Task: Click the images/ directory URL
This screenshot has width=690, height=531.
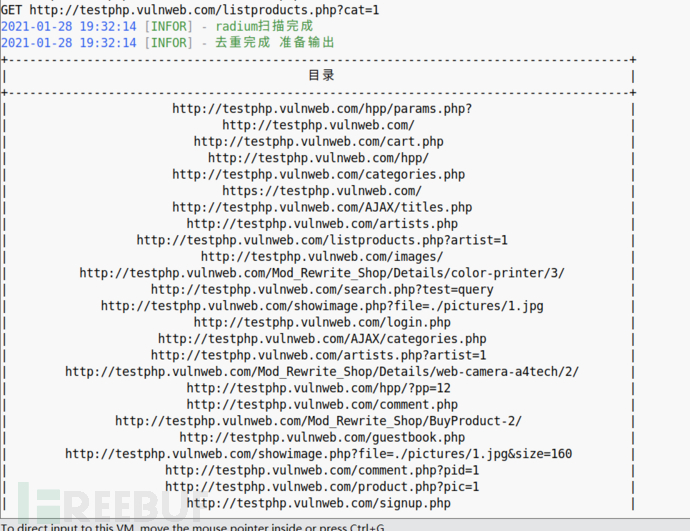Action: pos(322,256)
